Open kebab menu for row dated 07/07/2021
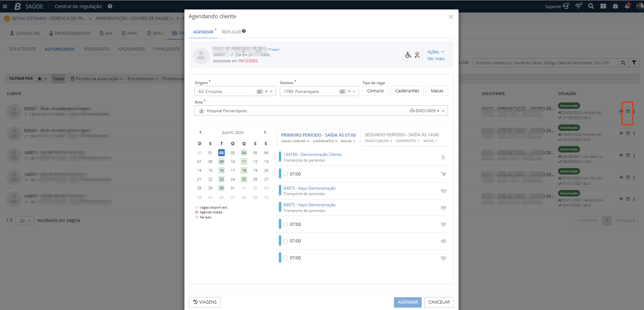 (634, 177)
